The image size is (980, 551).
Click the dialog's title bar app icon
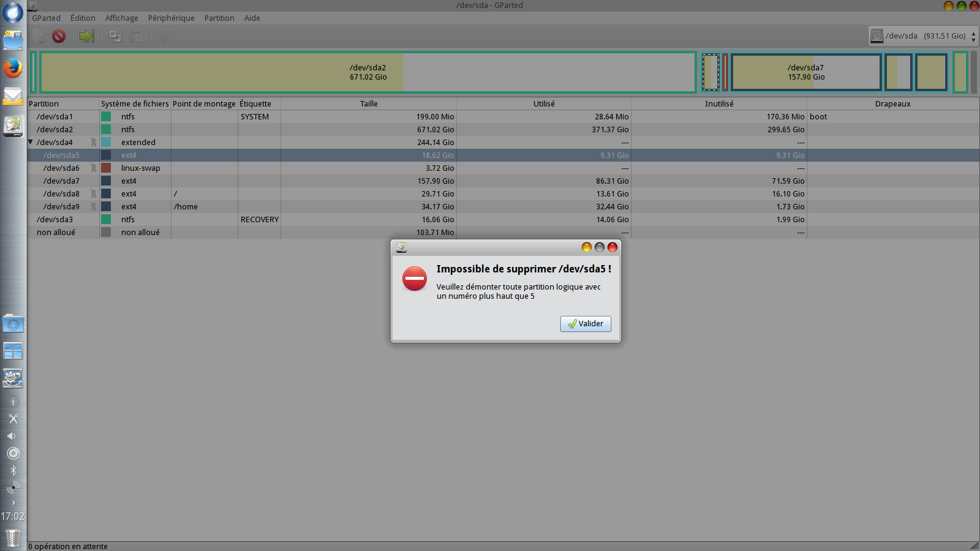point(401,247)
